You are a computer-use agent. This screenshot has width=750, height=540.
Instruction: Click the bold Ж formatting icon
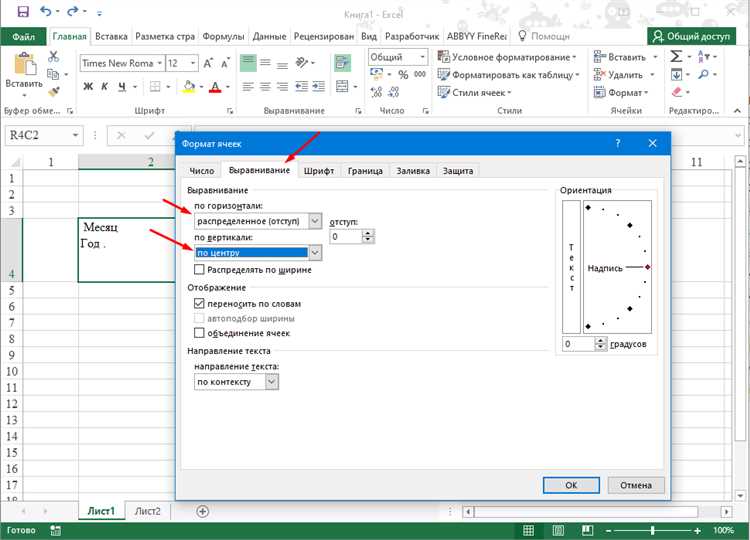click(x=88, y=87)
